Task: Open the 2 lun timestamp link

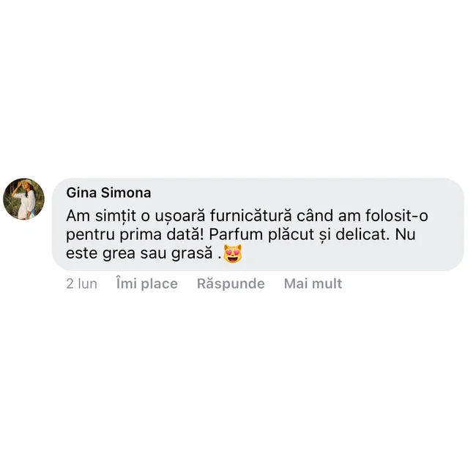Action: click(82, 283)
